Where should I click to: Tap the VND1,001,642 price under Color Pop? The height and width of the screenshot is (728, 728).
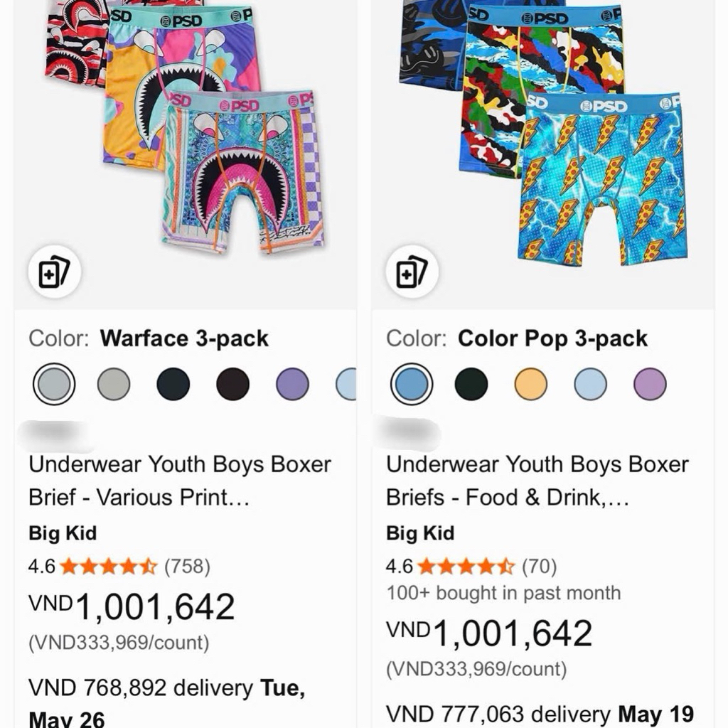[489, 633]
